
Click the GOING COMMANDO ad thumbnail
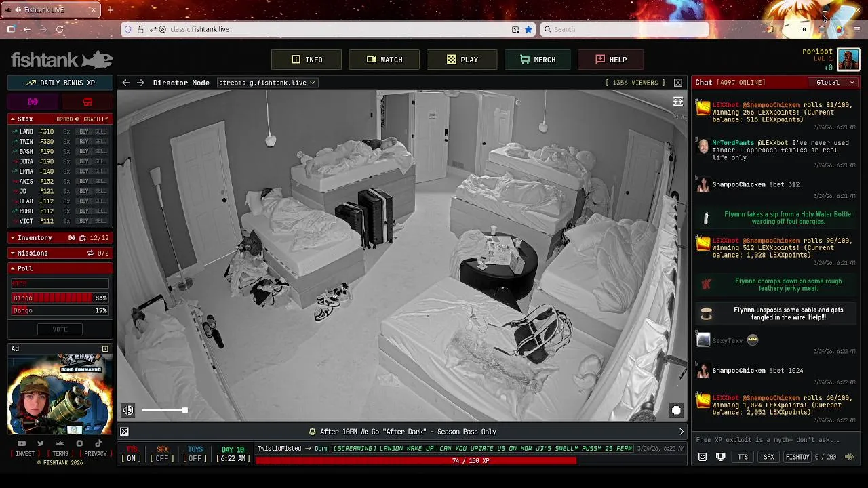point(60,396)
